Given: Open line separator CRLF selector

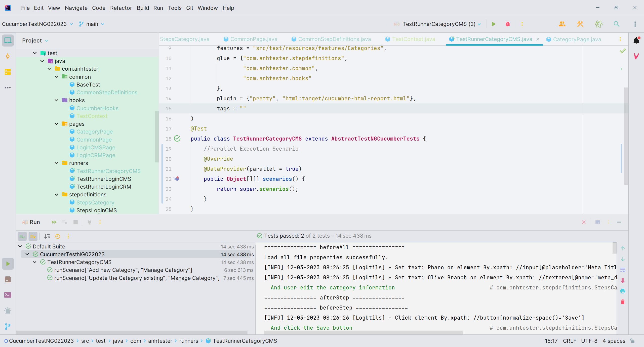Looking at the screenshot, I should tap(570, 341).
